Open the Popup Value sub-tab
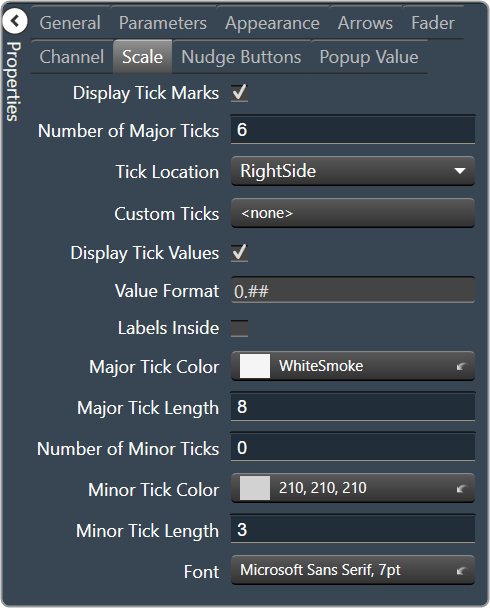The width and height of the screenshot is (490, 608). [369, 57]
